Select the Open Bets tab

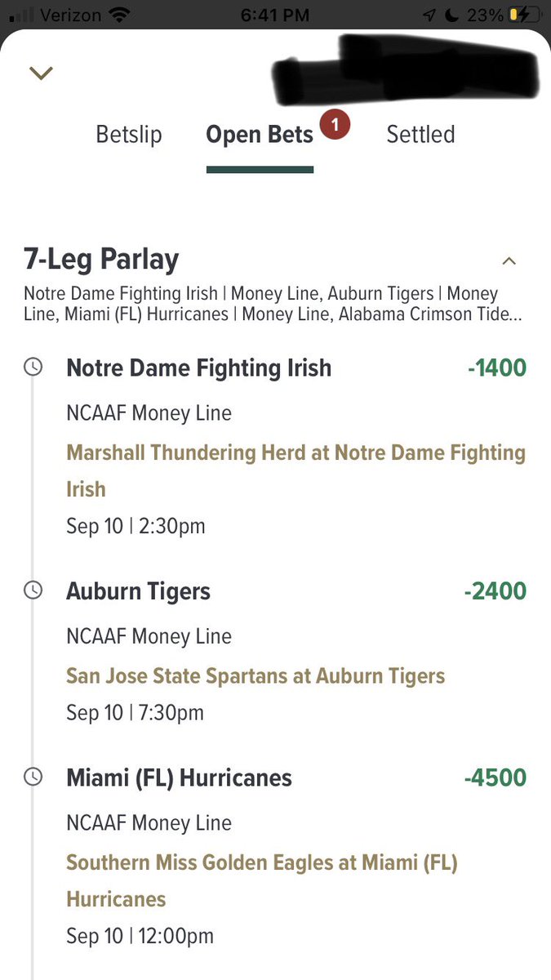coord(260,135)
